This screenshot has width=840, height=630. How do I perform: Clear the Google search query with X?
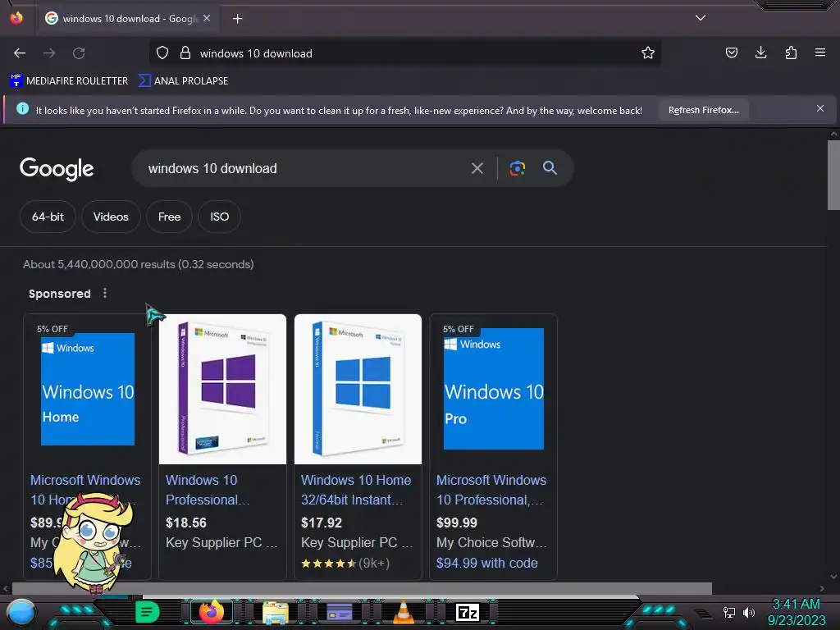(477, 168)
